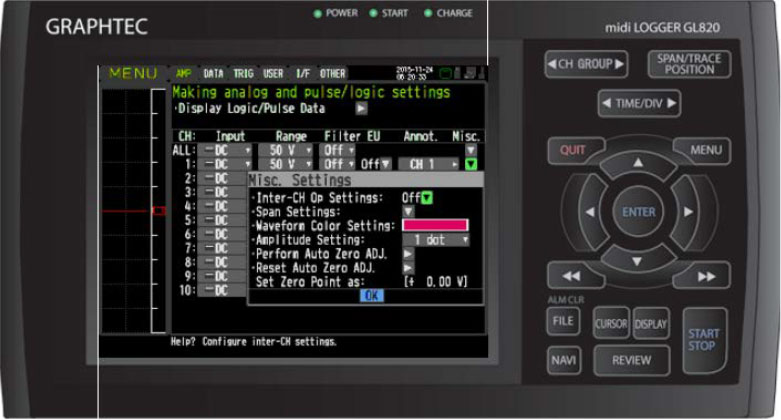Click the left arrow direction key
This screenshot has height=420, width=781.
590,212
